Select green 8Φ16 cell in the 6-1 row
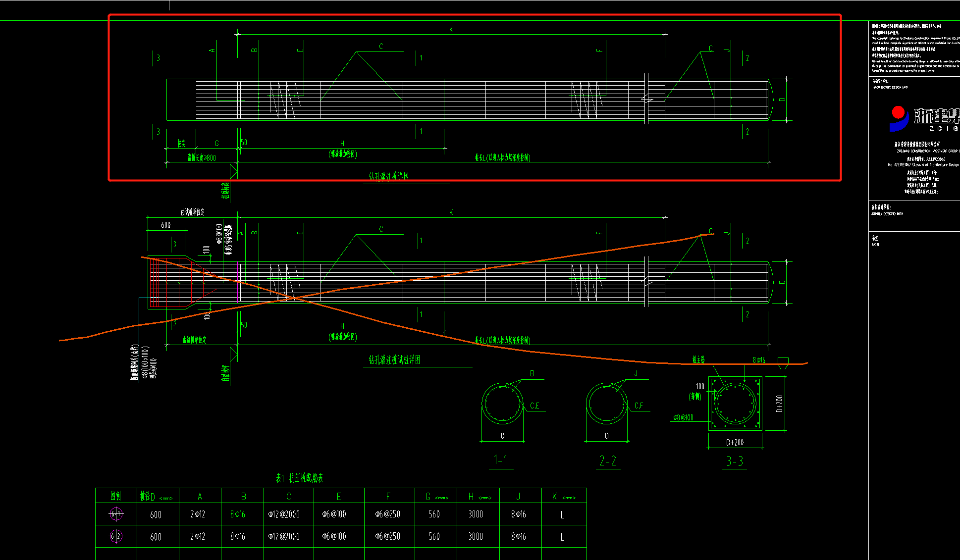The image size is (960, 560). point(238,514)
